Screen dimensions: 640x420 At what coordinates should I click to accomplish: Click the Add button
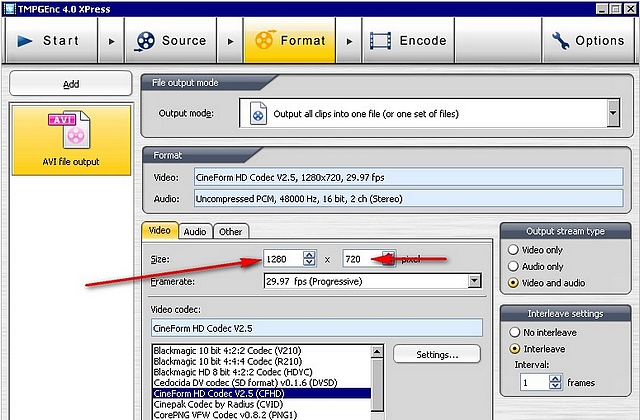click(x=71, y=84)
